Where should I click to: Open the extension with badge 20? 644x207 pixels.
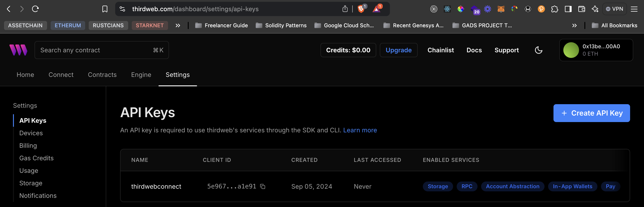(x=475, y=9)
